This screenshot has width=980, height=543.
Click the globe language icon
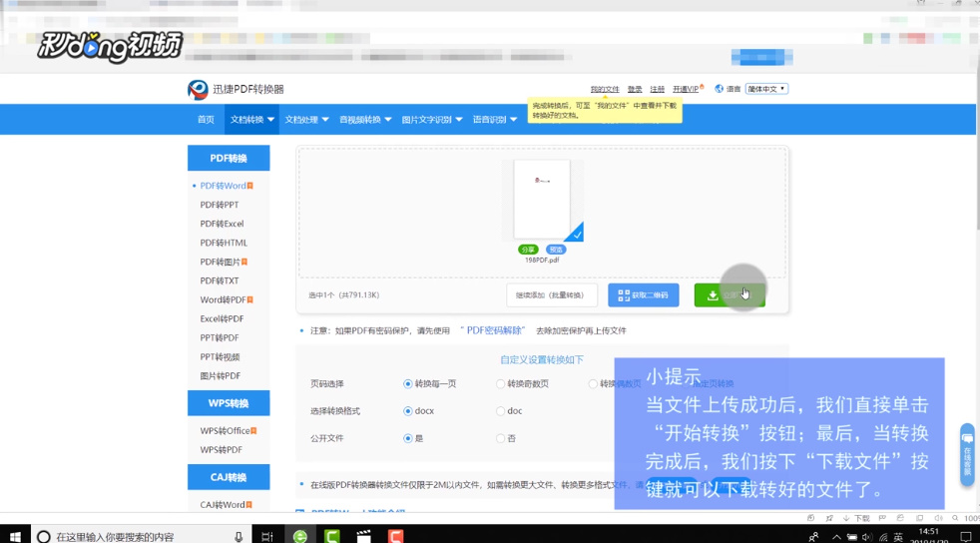719,89
